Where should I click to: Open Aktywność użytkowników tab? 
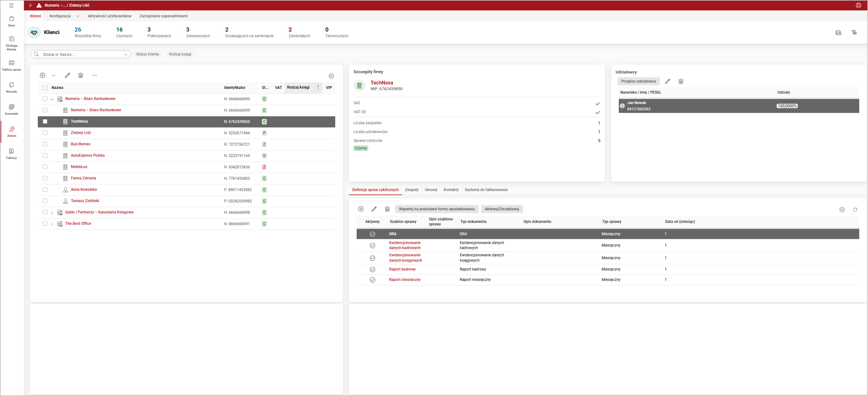[110, 16]
